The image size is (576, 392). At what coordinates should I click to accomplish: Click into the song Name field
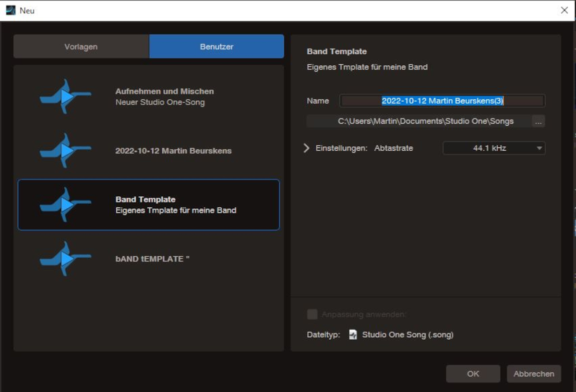[x=442, y=101]
